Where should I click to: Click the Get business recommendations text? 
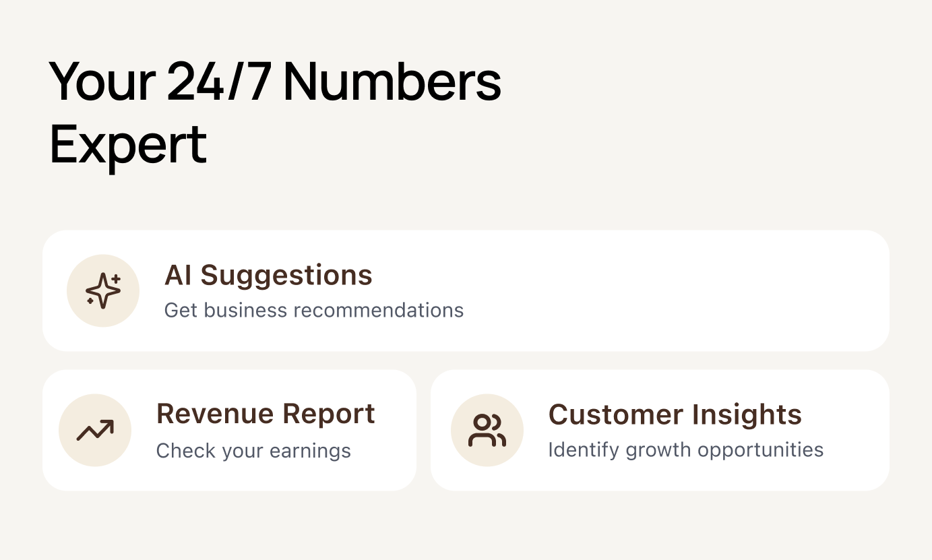pos(314,310)
